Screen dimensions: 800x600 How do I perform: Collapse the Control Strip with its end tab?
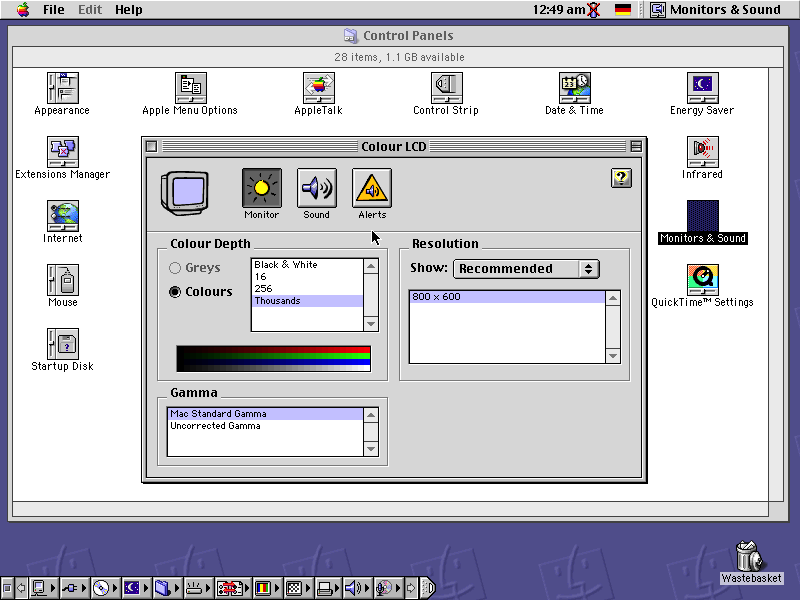tap(429, 588)
